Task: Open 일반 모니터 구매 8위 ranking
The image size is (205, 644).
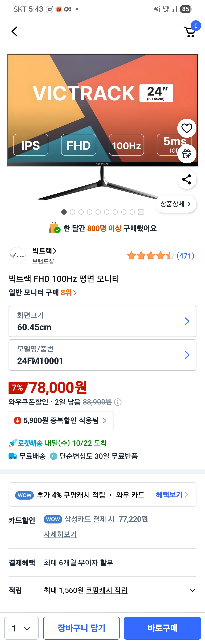Action: pyautogui.click(x=43, y=292)
